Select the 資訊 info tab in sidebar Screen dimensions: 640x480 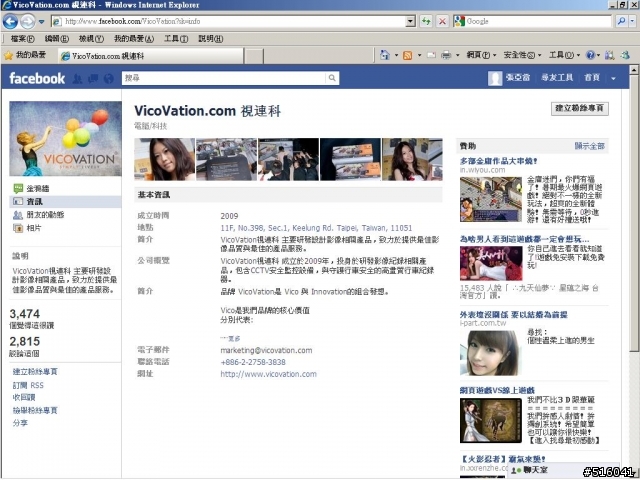point(65,202)
